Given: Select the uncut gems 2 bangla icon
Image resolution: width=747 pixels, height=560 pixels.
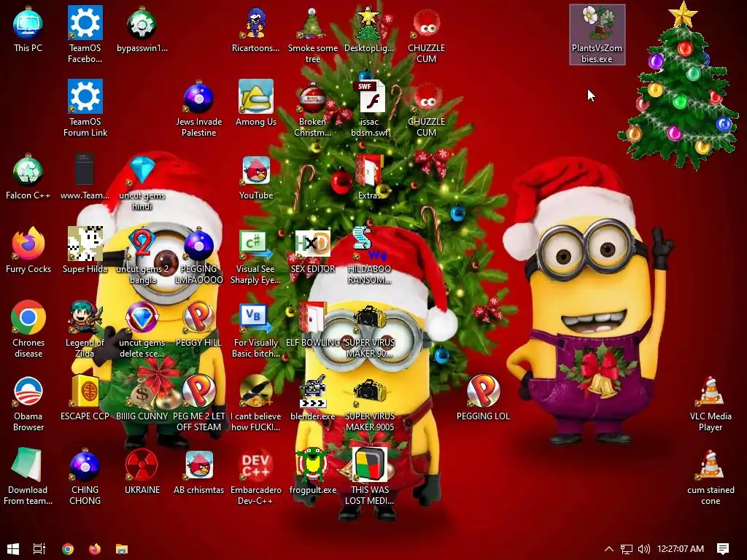Looking at the screenshot, I should point(142,256).
